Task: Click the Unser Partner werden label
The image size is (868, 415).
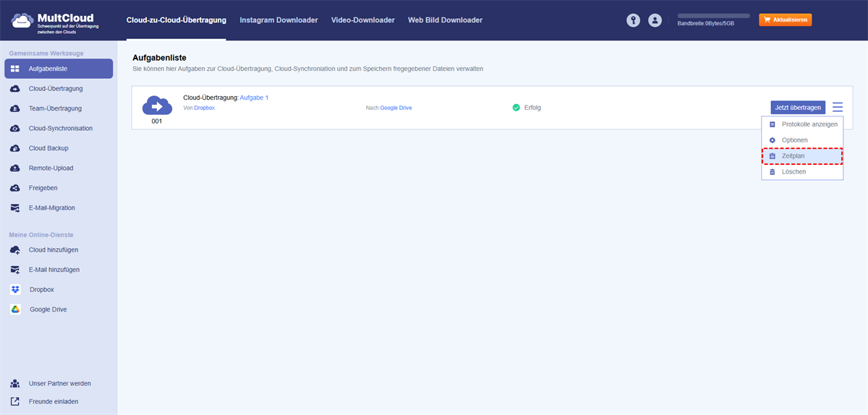Action: pos(60,383)
